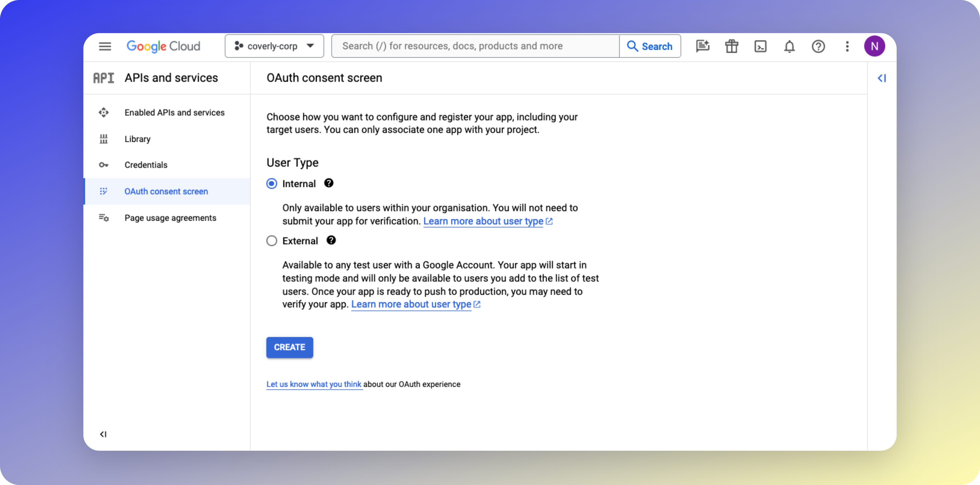Click the Enabled APIs and services icon
The image size is (980, 485).
pyautogui.click(x=103, y=112)
